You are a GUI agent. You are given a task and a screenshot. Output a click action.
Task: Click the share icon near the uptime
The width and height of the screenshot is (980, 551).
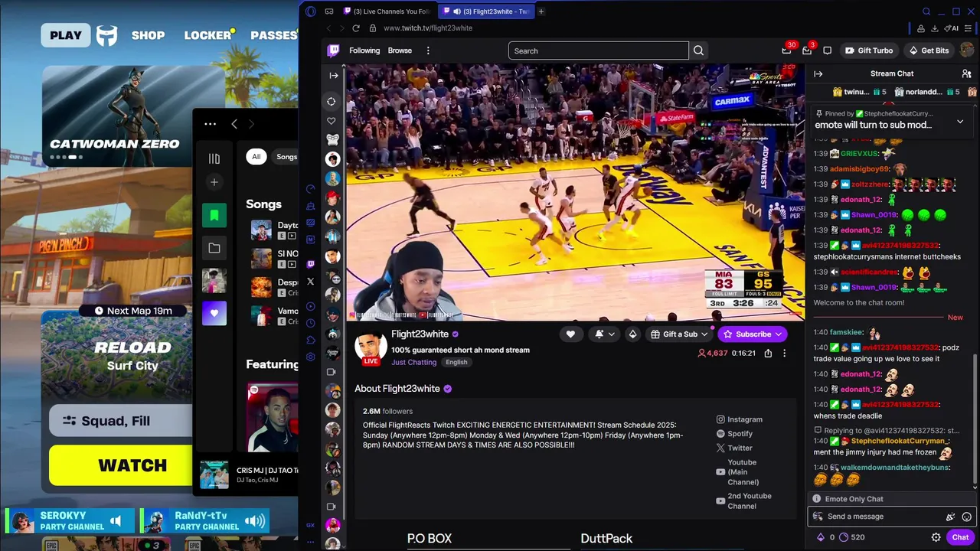tap(768, 353)
